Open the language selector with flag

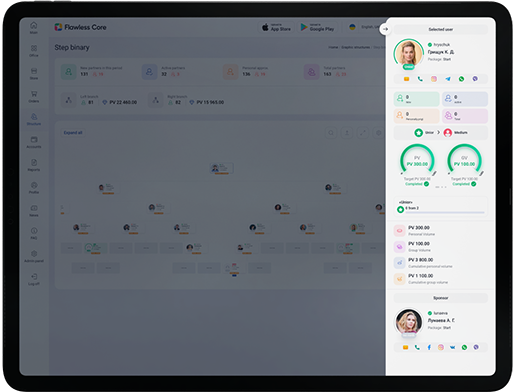click(x=364, y=27)
